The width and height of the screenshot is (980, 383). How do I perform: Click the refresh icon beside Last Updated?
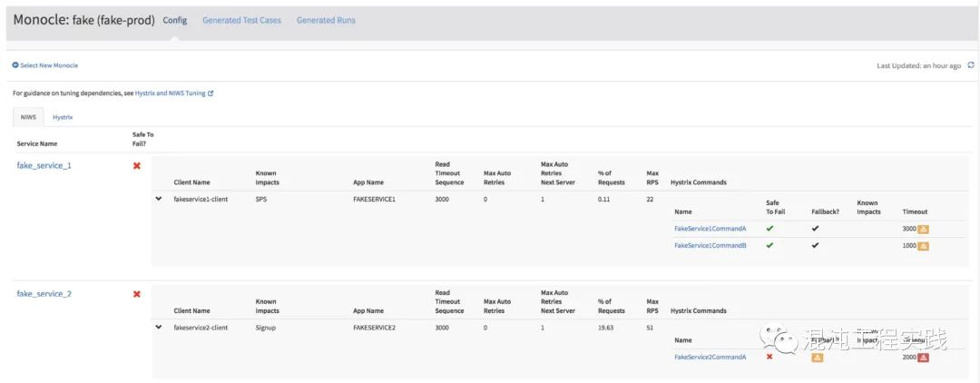click(x=971, y=65)
